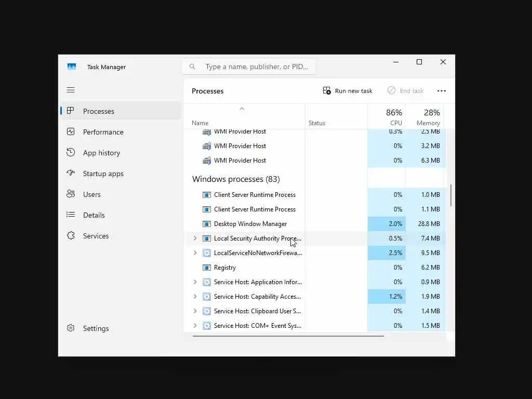Image resolution: width=532 pixels, height=399 pixels.
Task: Sort processes by Memory column
Action: coord(425,116)
